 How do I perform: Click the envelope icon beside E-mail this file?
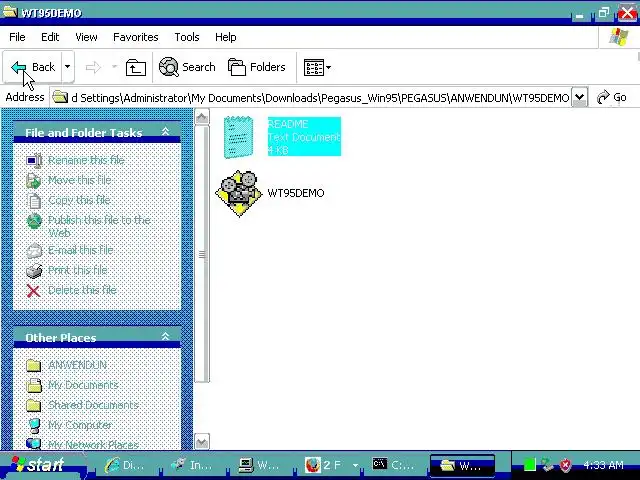click(34, 251)
